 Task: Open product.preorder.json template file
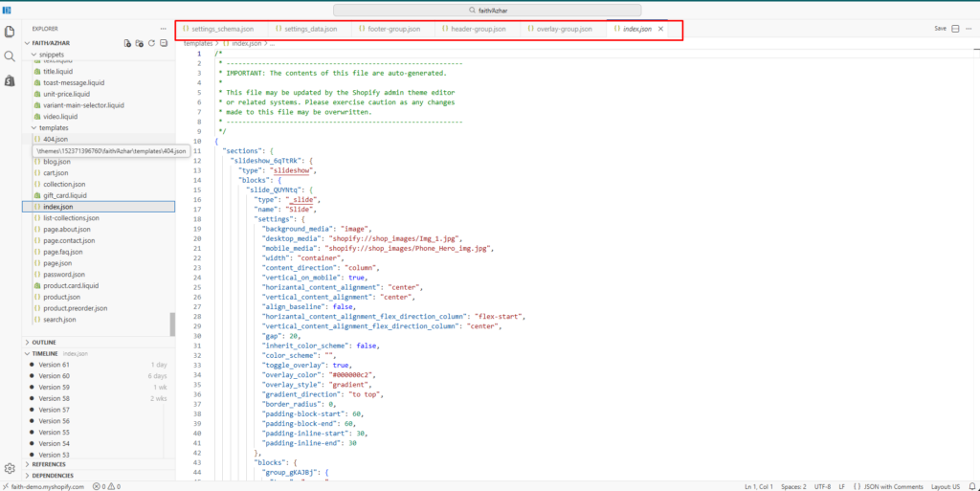(75, 308)
